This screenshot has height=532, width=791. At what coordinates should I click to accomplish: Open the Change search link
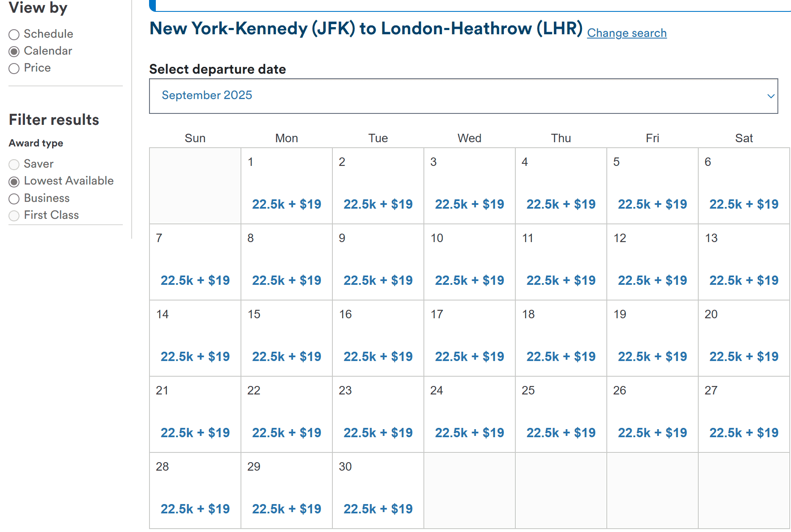click(627, 33)
